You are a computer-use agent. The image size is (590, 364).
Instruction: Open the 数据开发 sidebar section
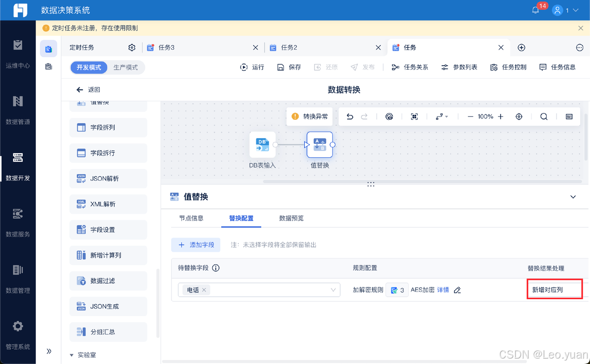coord(18,167)
